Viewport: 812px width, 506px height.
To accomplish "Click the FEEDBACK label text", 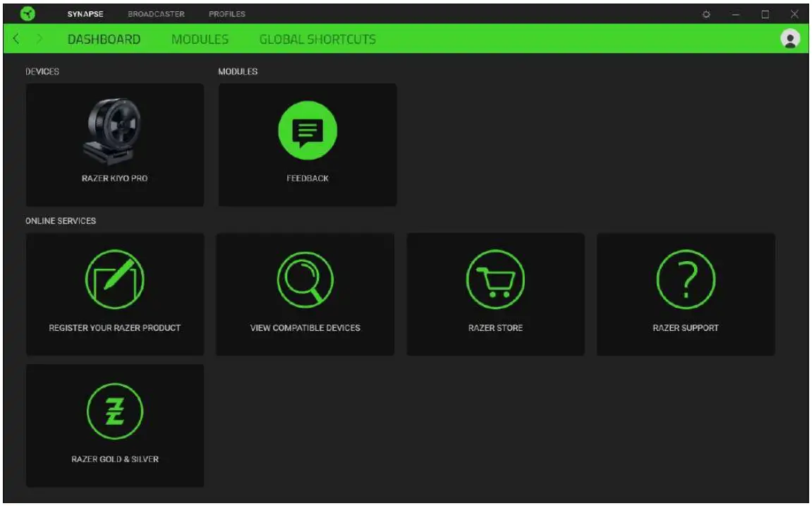I will pyautogui.click(x=308, y=178).
